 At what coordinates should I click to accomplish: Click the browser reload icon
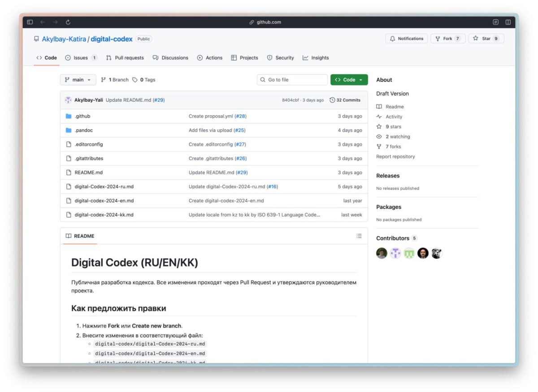(67, 22)
